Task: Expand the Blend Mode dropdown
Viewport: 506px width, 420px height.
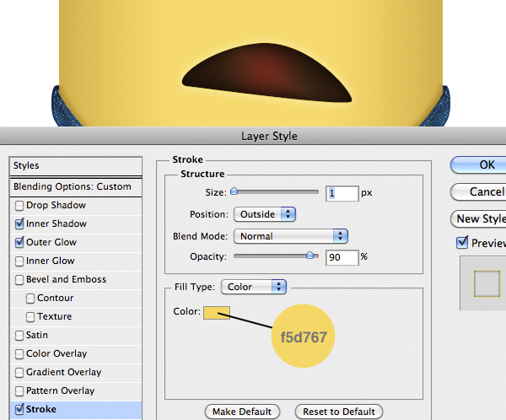Action: [x=290, y=236]
